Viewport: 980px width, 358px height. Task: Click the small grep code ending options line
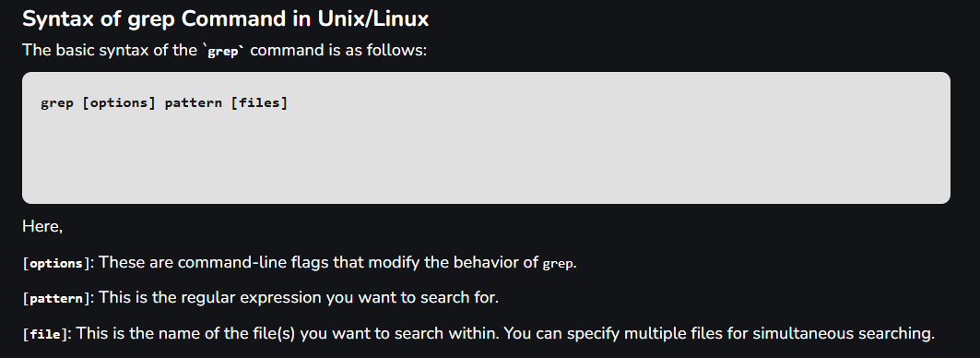pos(558,264)
